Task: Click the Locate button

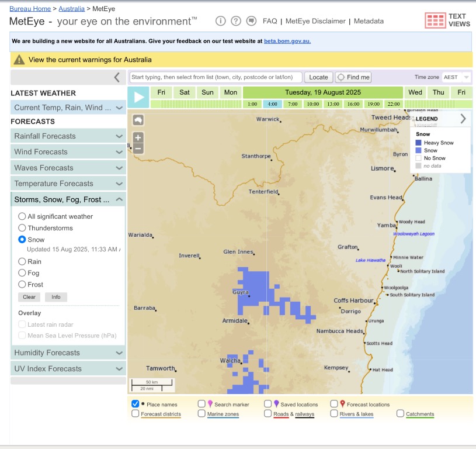Action: point(318,77)
